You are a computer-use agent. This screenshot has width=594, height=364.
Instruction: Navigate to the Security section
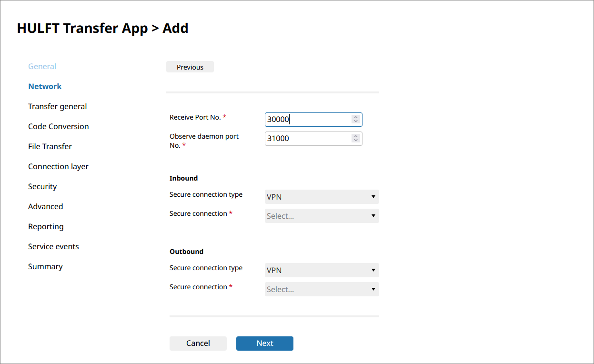42,187
